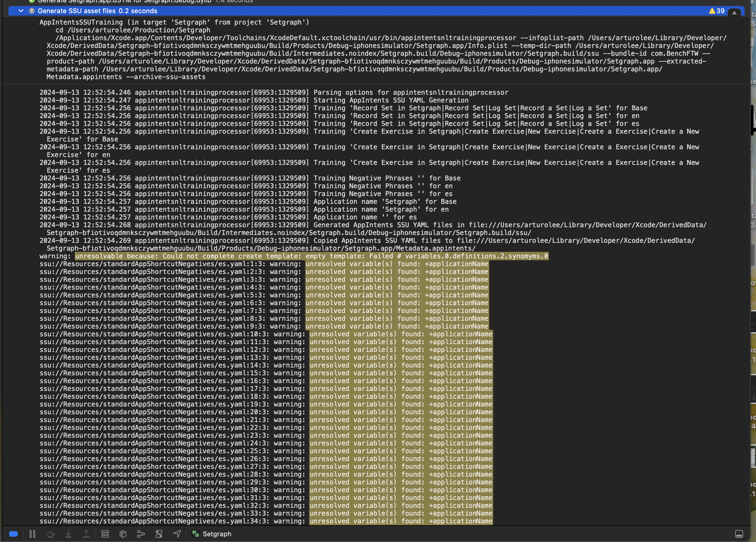Screen dimensions: 756x542
Task: Toggle the debug area panel button bottom-right
Action: pyautogui.click(x=739, y=534)
